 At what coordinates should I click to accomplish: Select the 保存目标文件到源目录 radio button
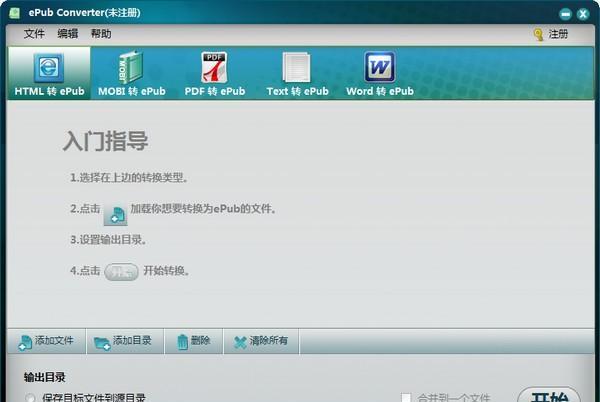click(30, 398)
